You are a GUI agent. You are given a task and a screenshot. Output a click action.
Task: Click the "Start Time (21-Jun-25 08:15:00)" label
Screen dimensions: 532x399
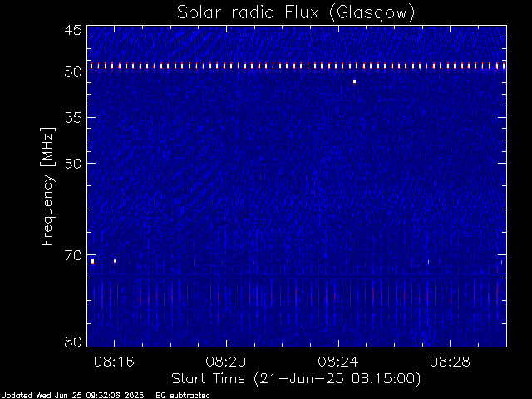coord(296,379)
